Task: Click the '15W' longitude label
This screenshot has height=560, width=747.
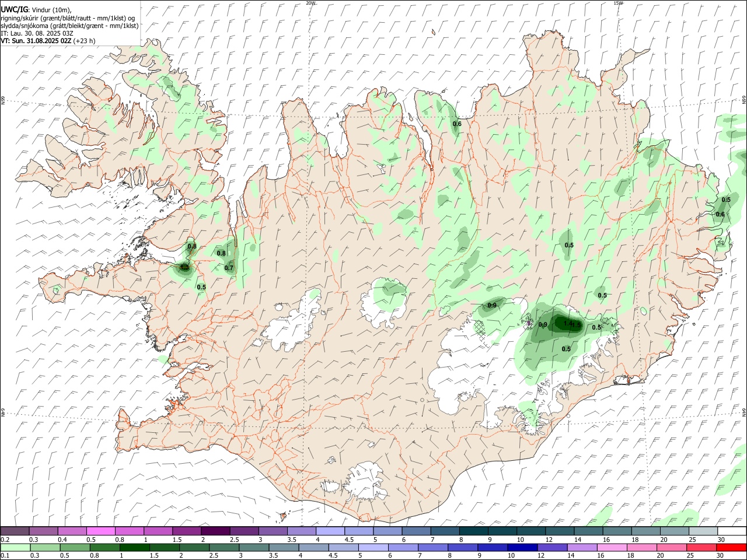Action: pos(619,3)
